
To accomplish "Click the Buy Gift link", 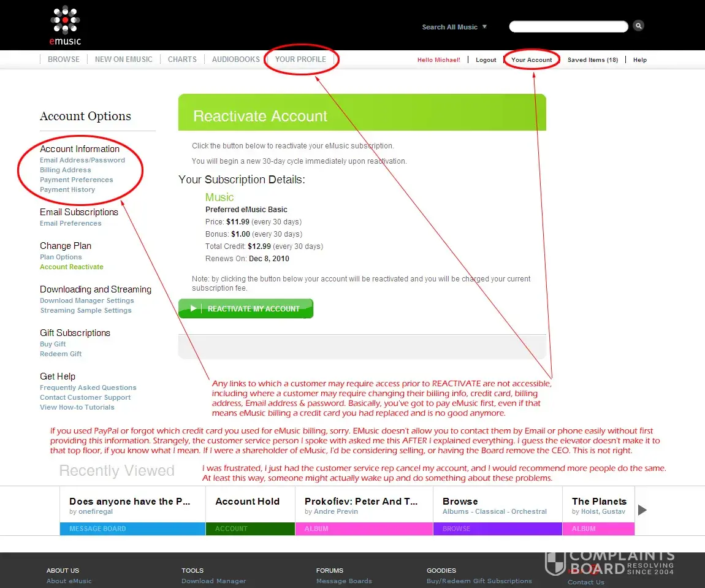I will pos(53,345).
